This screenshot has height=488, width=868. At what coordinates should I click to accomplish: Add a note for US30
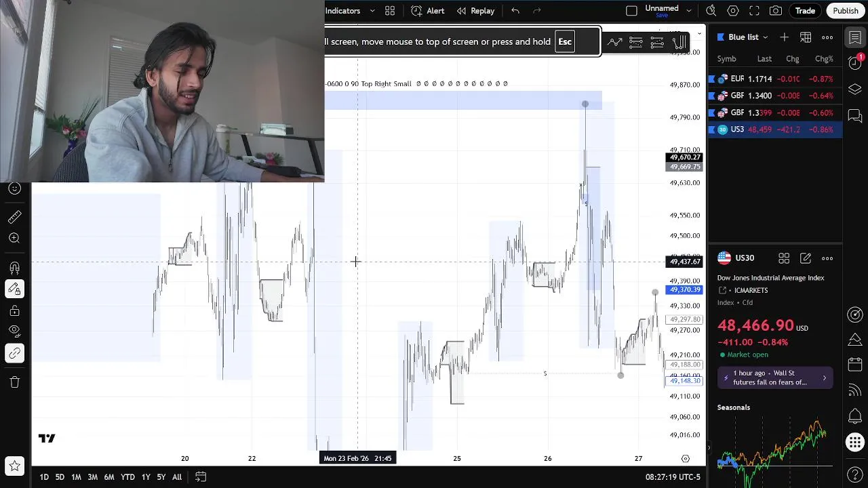[x=806, y=258]
